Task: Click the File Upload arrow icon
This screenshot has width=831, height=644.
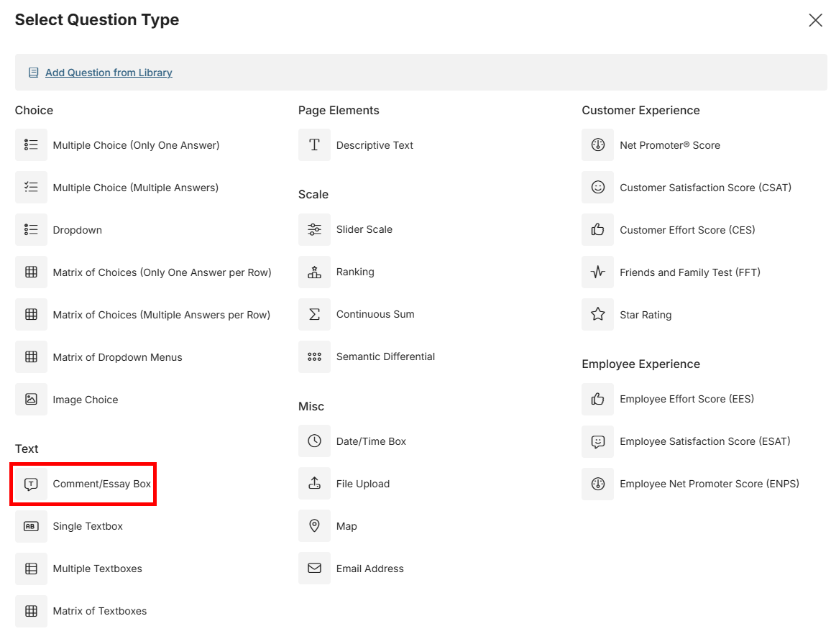Action: pos(314,484)
